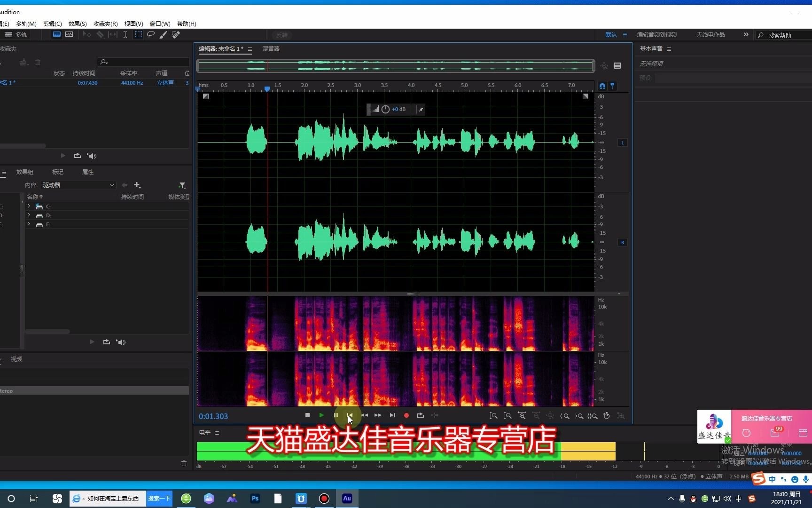Zoom to selection
This screenshot has height=508, width=812.
click(x=593, y=416)
